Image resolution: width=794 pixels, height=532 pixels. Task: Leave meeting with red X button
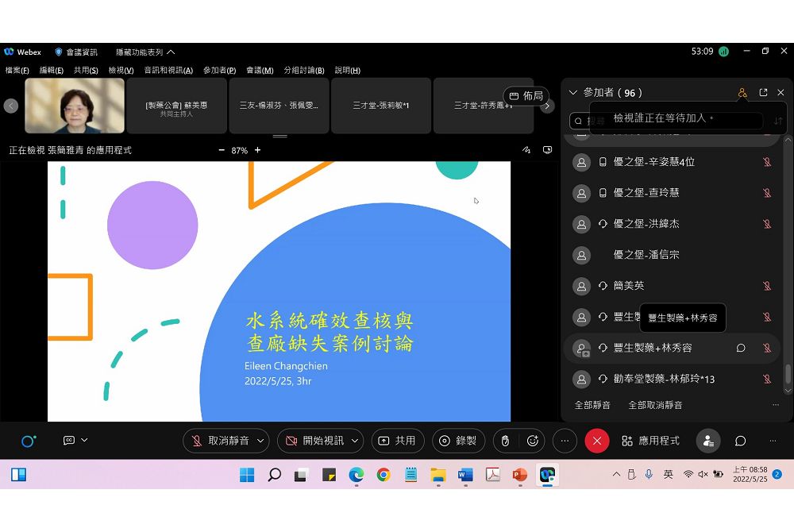pyautogui.click(x=597, y=441)
